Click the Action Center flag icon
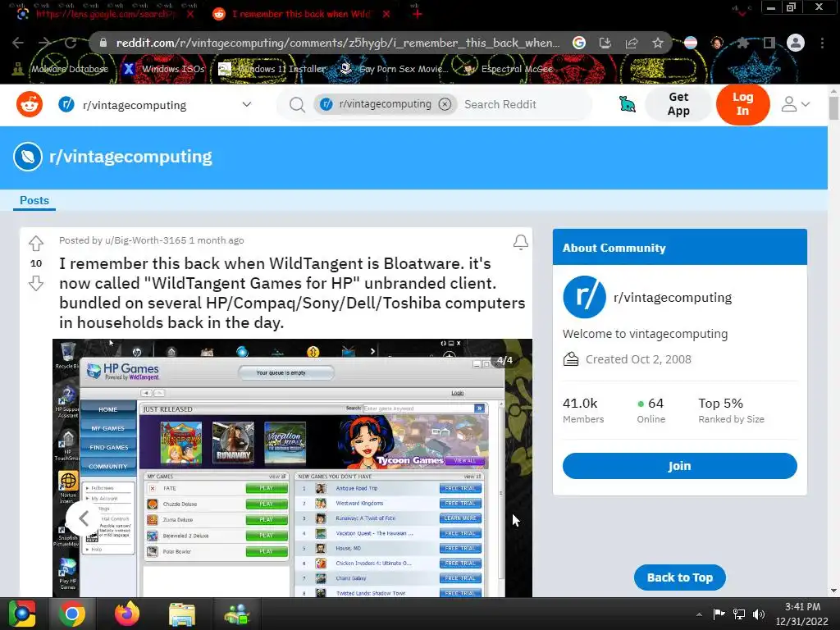Image resolution: width=840 pixels, height=630 pixels. click(x=719, y=614)
